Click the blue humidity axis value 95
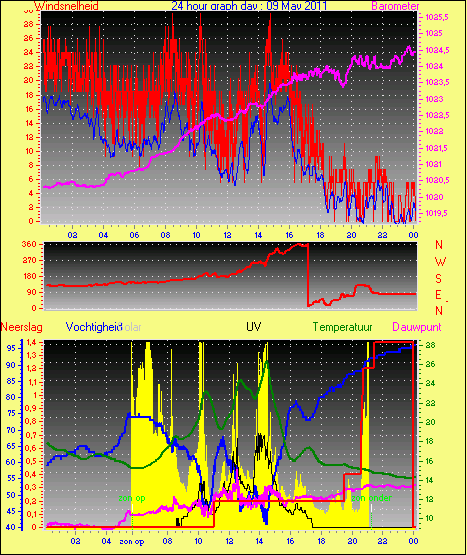The image size is (467, 555). [11, 348]
